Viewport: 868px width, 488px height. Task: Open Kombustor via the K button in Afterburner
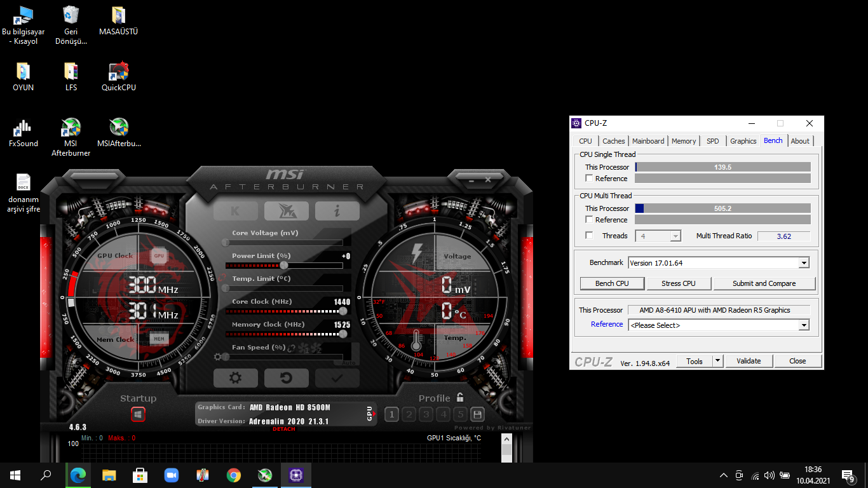pyautogui.click(x=236, y=211)
